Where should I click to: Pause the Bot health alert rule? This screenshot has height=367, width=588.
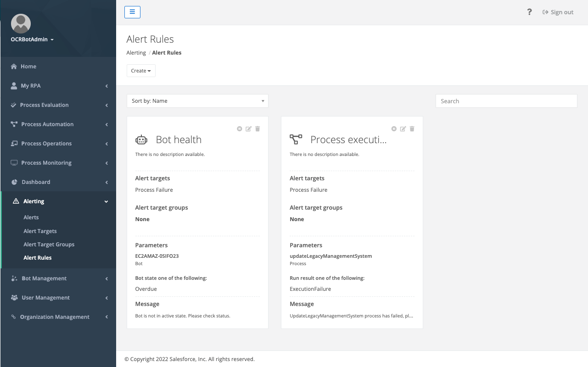(239, 129)
